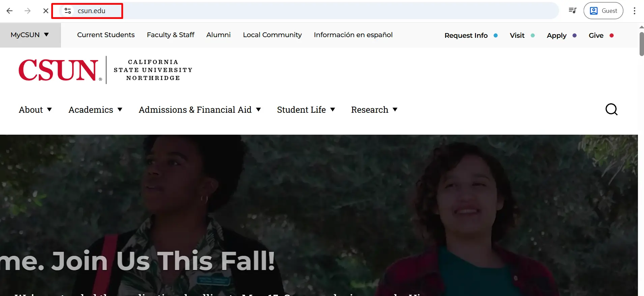Image resolution: width=644 pixels, height=296 pixels.
Task: Click the browser forward arrow
Action: coord(28,11)
